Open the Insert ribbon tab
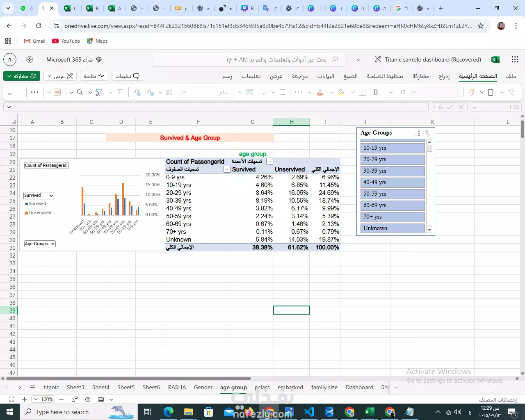 444,76
